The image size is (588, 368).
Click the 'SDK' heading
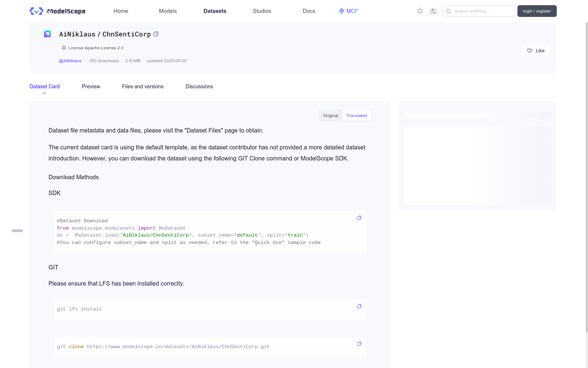pos(54,193)
